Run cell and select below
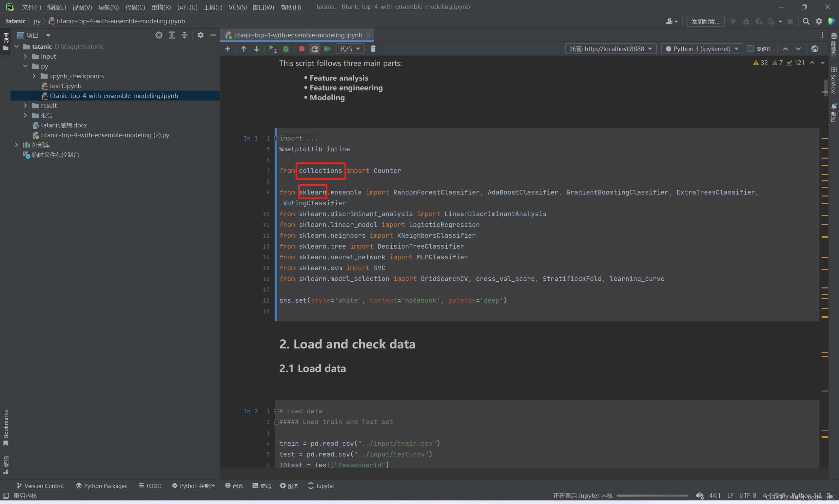This screenshot has width=839, height=504. [273, 49]
